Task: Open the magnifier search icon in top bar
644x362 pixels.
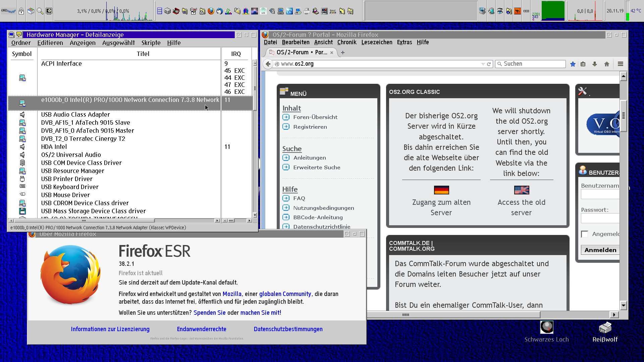Action: click(x=40, y=11)
